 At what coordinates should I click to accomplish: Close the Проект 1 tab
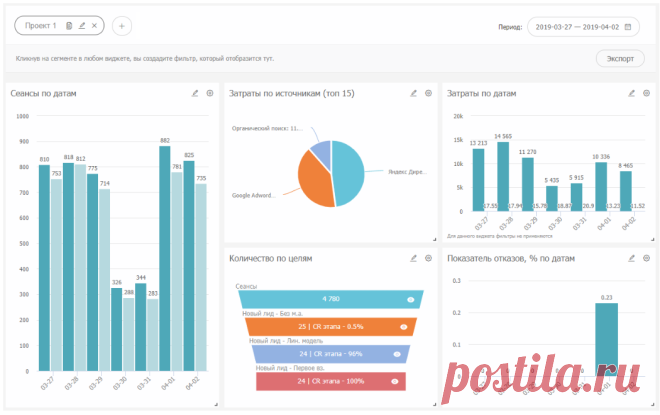pyautogui.click(x=94, y=26)
